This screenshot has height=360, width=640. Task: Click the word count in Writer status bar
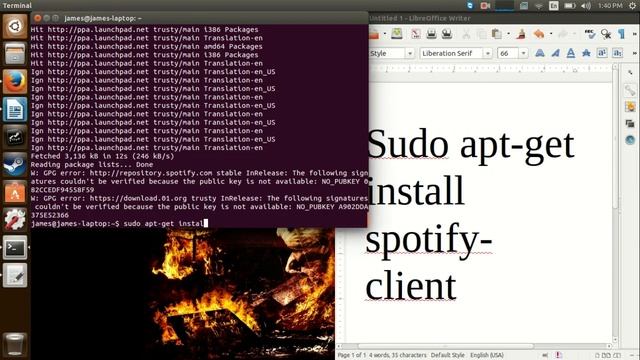398,355
